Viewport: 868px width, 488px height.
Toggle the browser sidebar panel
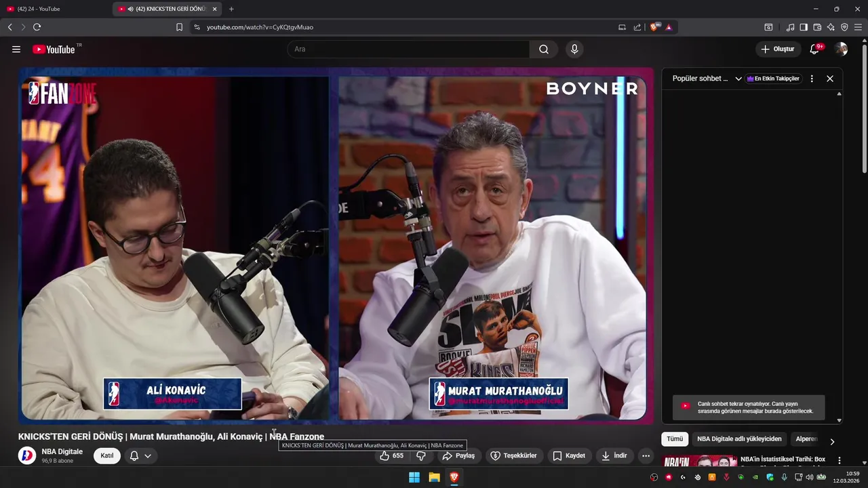804,27
